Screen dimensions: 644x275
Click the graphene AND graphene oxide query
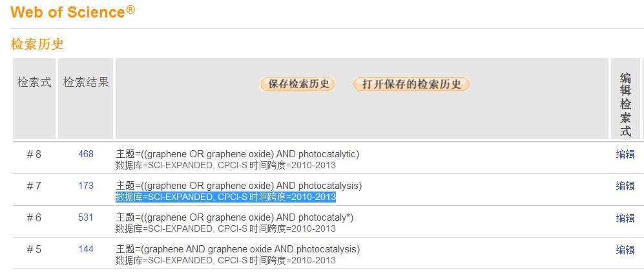(x=238, y=249)
